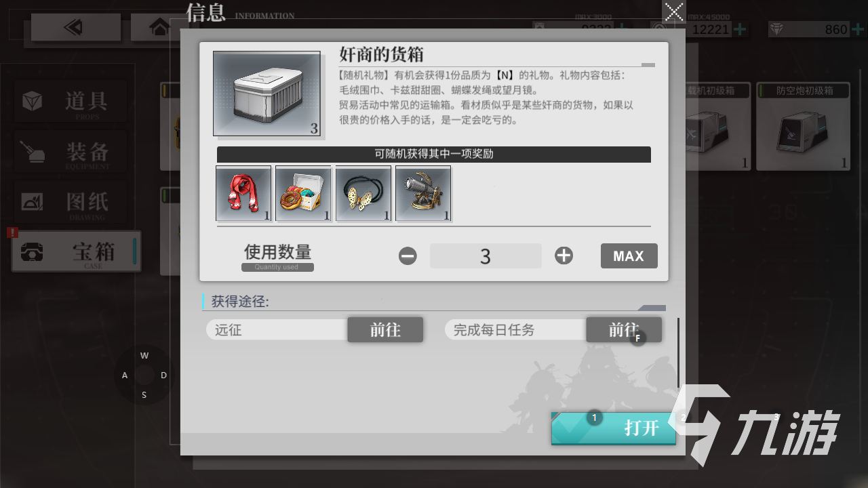The width and height of the screenshot is (868, 488).
Task: Select the butterfly hair tie reward
Action: [363, 194]
